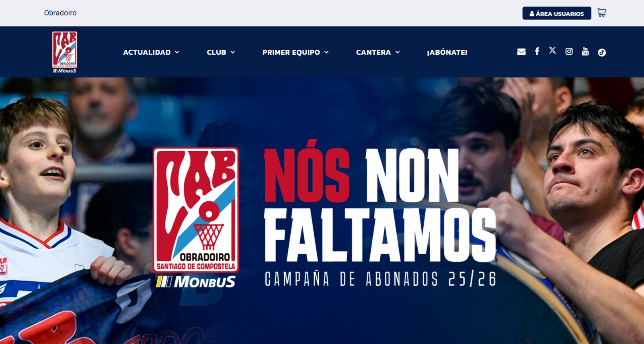Select the ACTUALIDAD menu label
This screenshot has width=644, height=344.
pos(147,52)
